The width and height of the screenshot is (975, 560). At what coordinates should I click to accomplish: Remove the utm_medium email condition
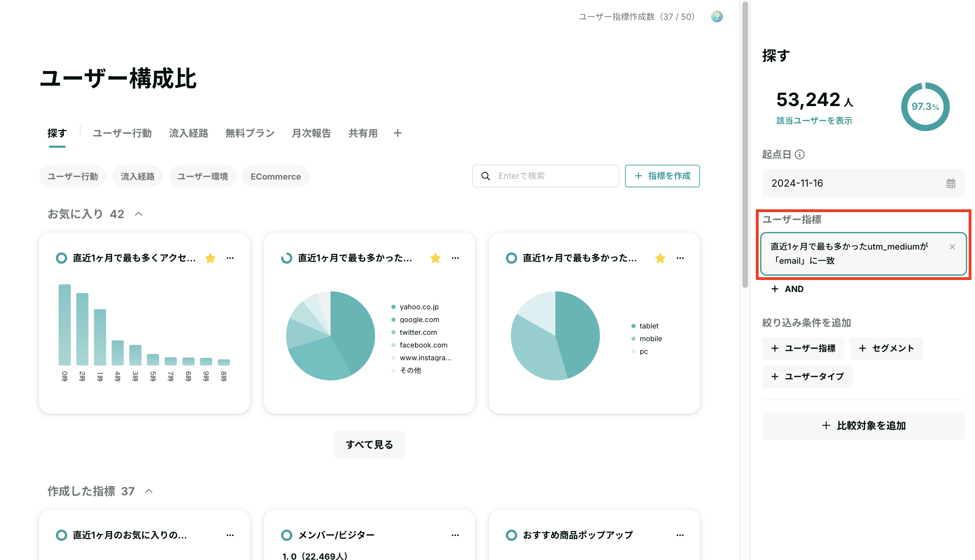click(952, 247)
